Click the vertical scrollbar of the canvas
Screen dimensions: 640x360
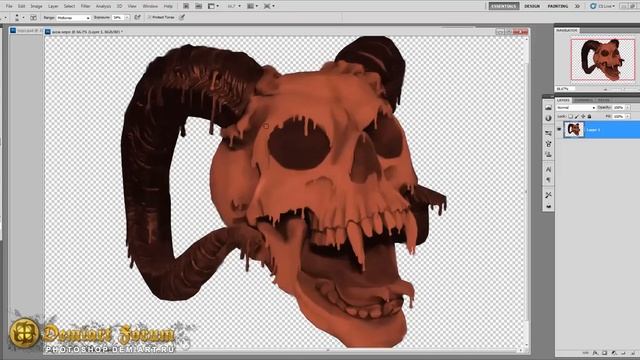coord(526,192)
